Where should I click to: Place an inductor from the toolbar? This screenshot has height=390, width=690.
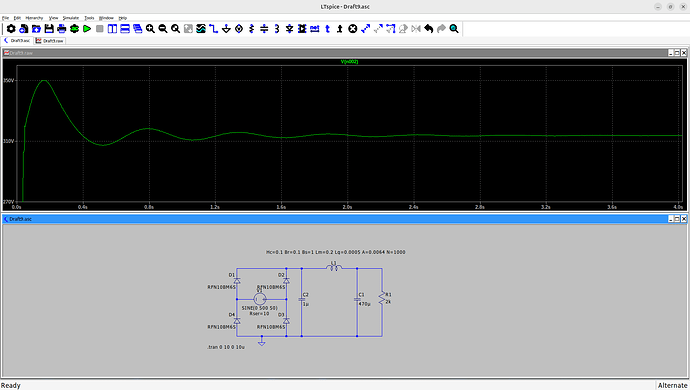(277, 29)
